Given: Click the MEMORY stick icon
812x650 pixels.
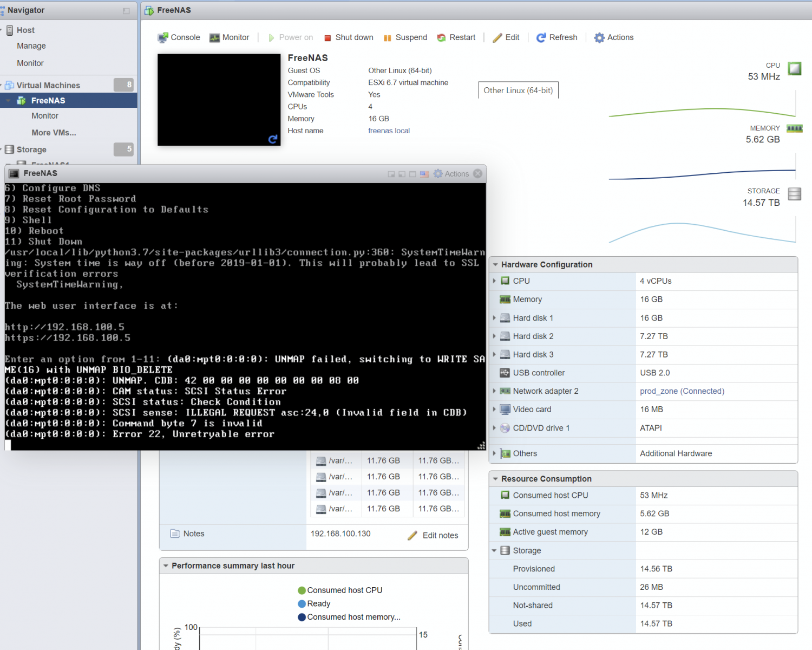Looking at the screenshot, I should click(x=794, y=128).
